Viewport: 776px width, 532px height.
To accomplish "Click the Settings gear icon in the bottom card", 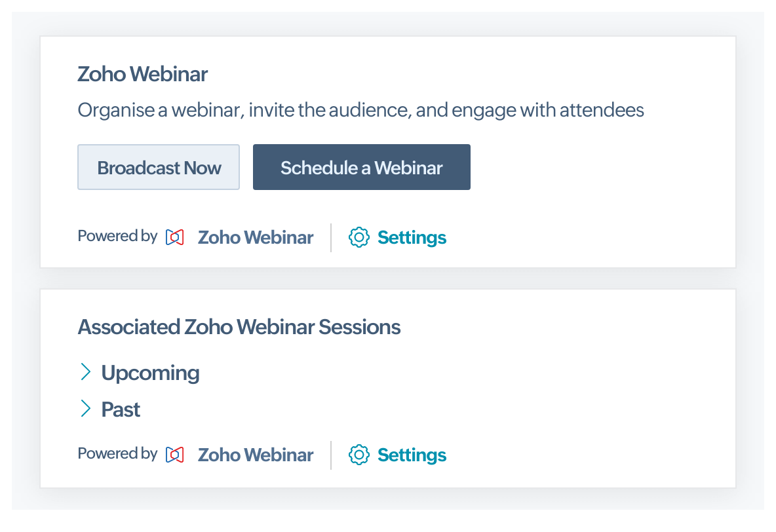I will (x=359, y=454).
